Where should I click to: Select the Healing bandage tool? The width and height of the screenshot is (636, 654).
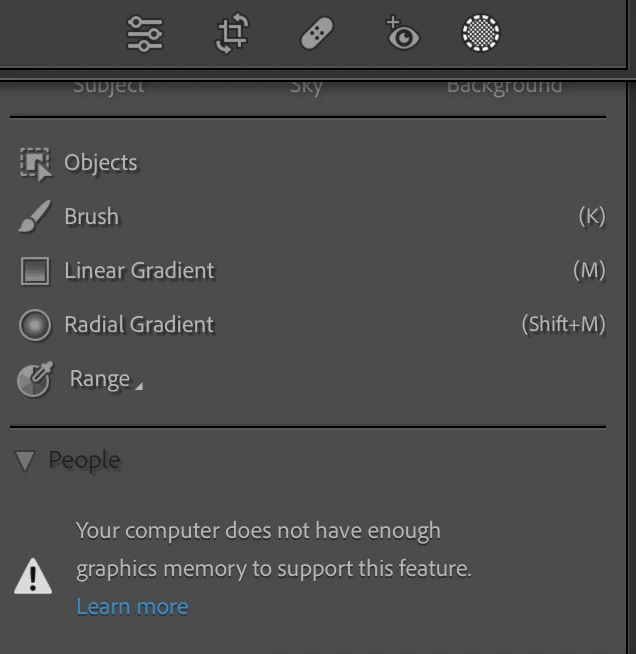tap(317, 35)
